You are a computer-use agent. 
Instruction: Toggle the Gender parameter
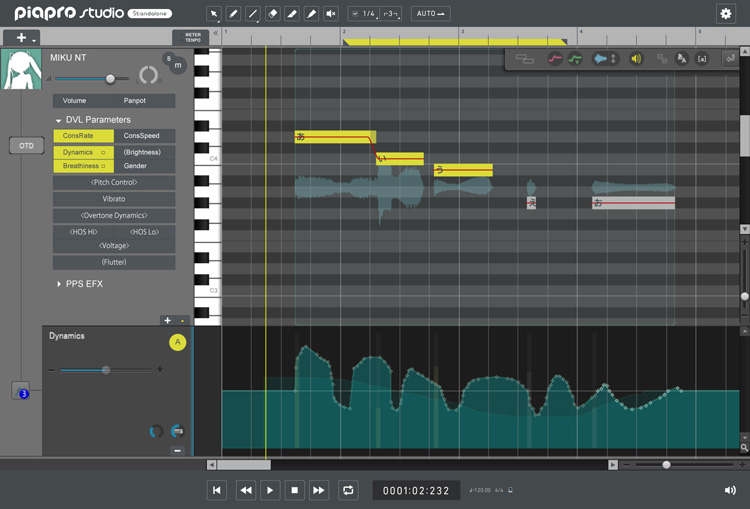pyautogui.click(x=145, y=166)
